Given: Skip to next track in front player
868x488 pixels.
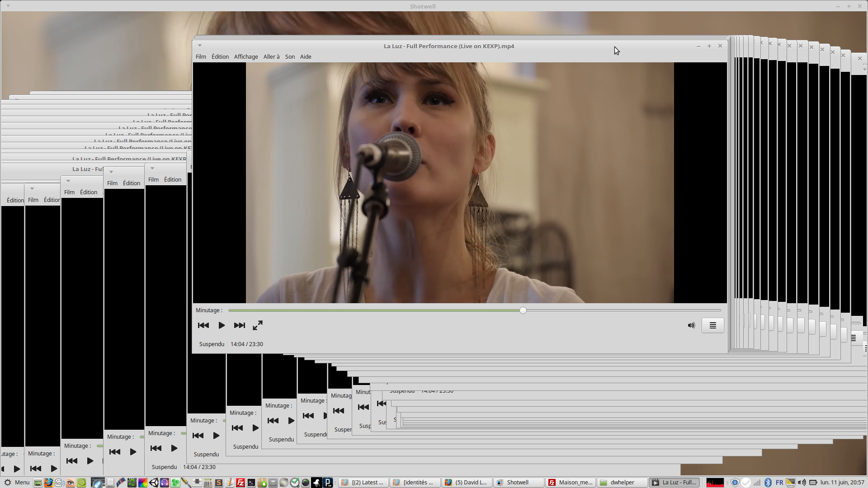Looking at the screenshot, I should pyautogui.click(x=239, y=325).
